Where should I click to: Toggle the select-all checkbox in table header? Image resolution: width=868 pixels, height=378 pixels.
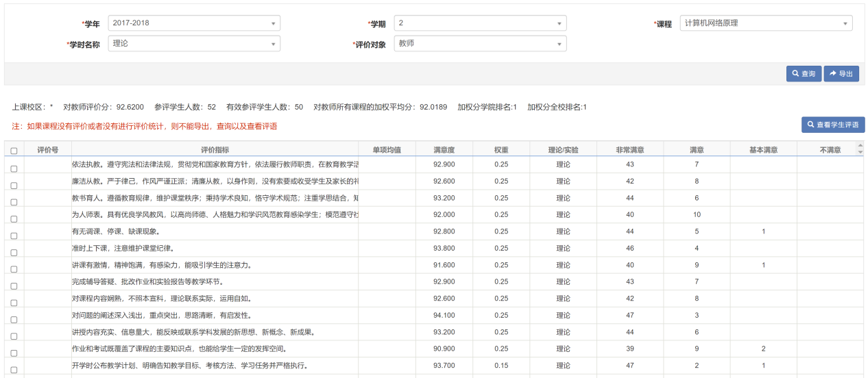tap(14, 151)
